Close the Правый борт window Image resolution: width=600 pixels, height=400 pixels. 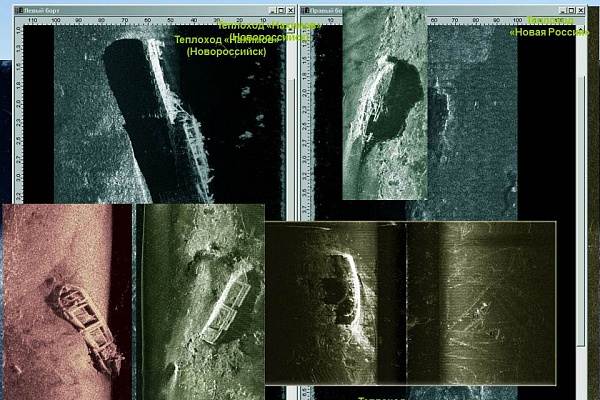point(581,11)
